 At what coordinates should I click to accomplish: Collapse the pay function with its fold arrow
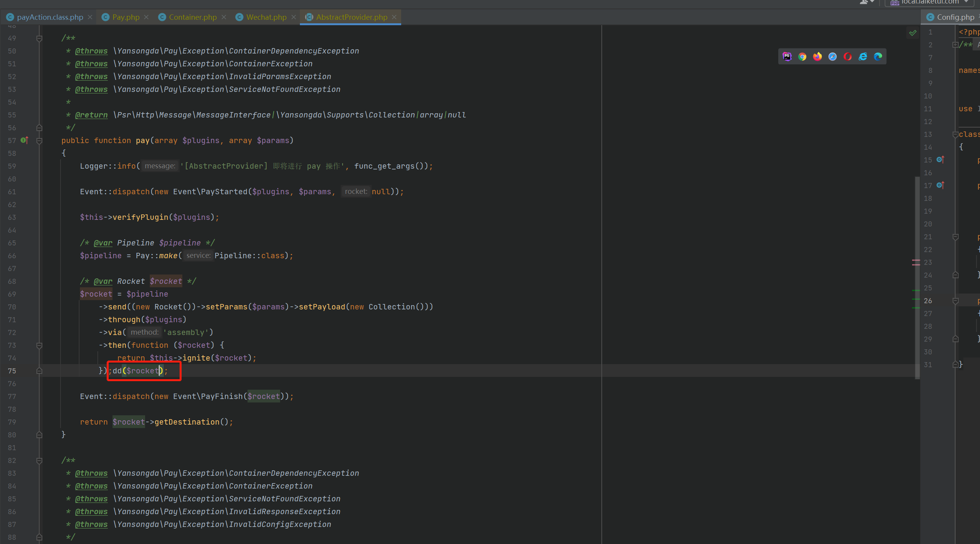pyautogui.click(x=39, y=140)
